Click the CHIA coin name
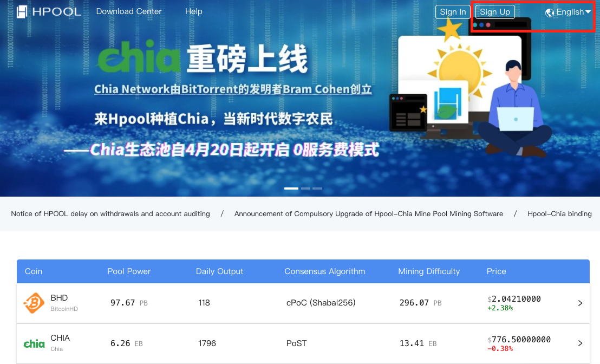The width and height of the screenshot is (600, 364). [x=60, y=338]
